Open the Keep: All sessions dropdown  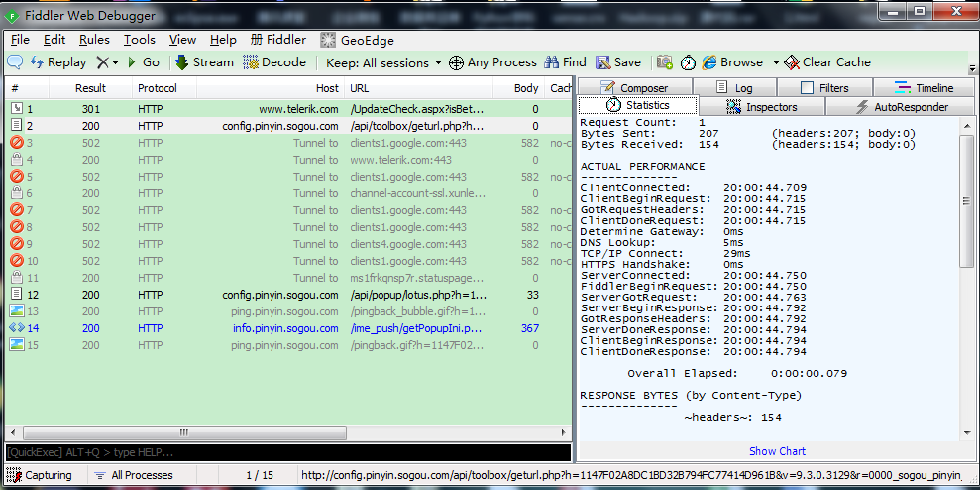point(383,63)
